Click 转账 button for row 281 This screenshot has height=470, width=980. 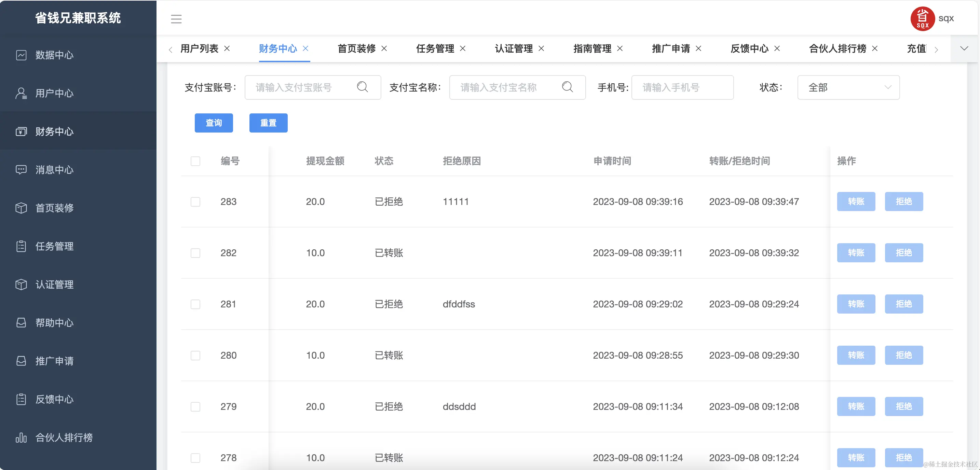(856, 304)
